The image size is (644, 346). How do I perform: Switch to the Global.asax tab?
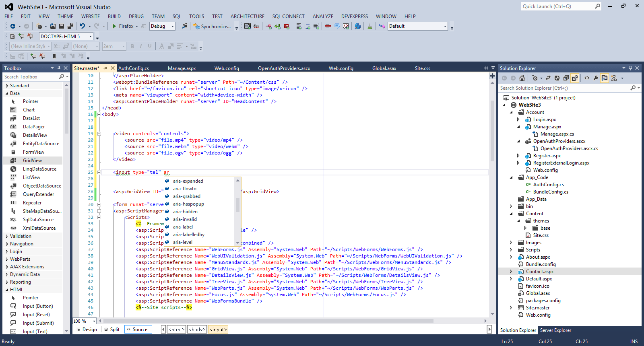(x=384, y=68)
